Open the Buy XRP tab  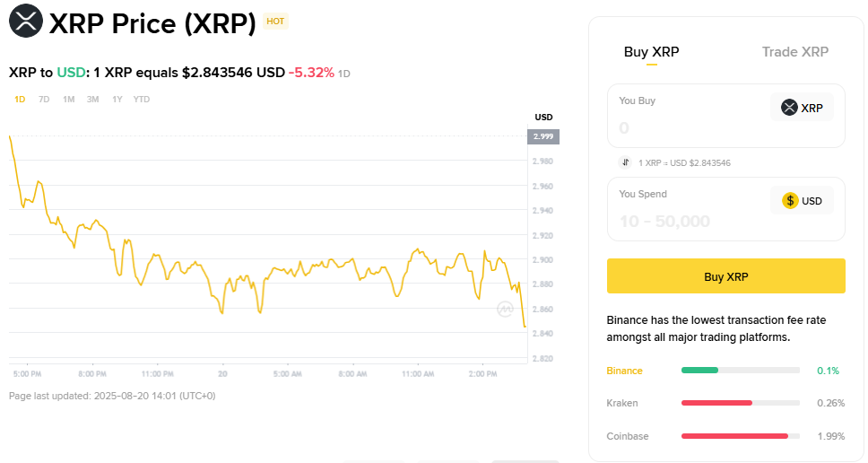[651, 51]
